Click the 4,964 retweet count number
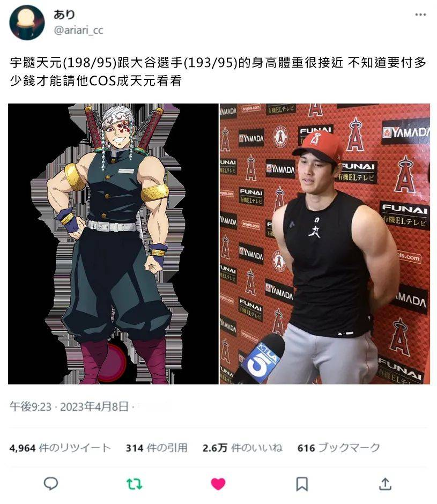The height and width of the screenshot is (504, 437). [x=23, y=448]
